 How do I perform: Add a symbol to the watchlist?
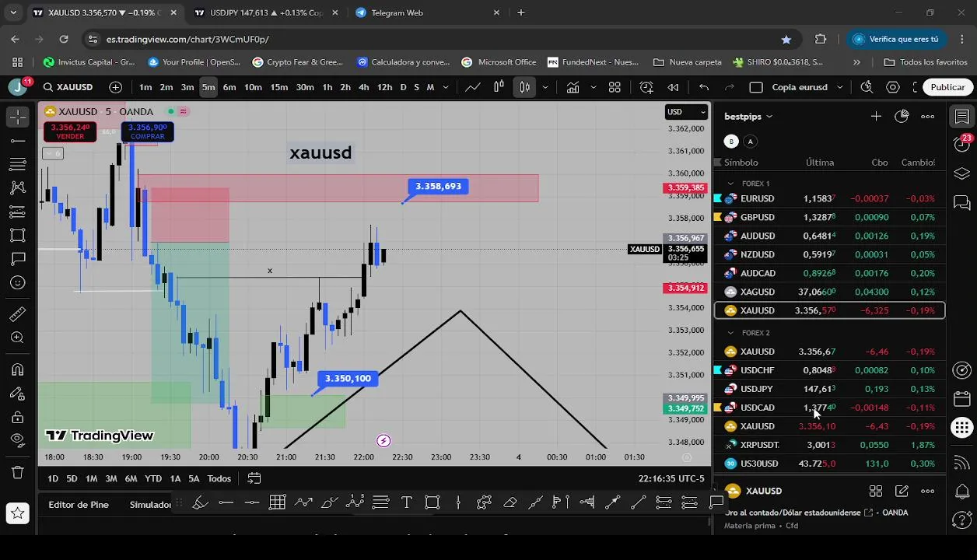876,117
